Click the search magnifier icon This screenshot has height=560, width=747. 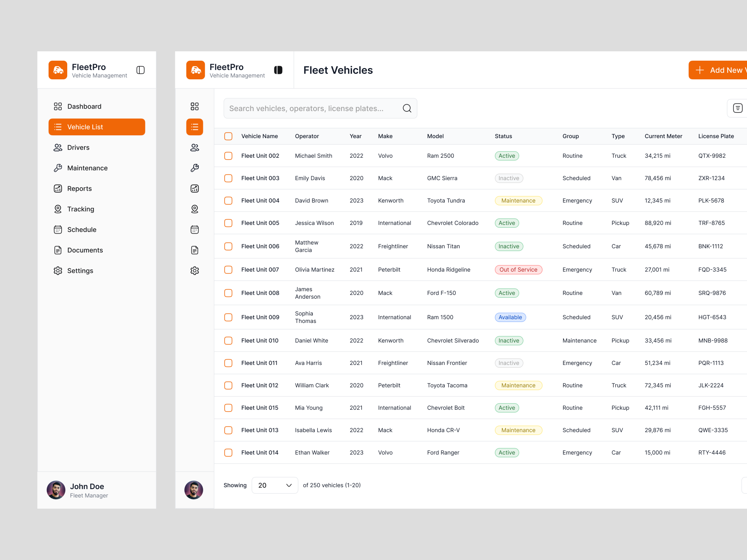click(407, 108)
